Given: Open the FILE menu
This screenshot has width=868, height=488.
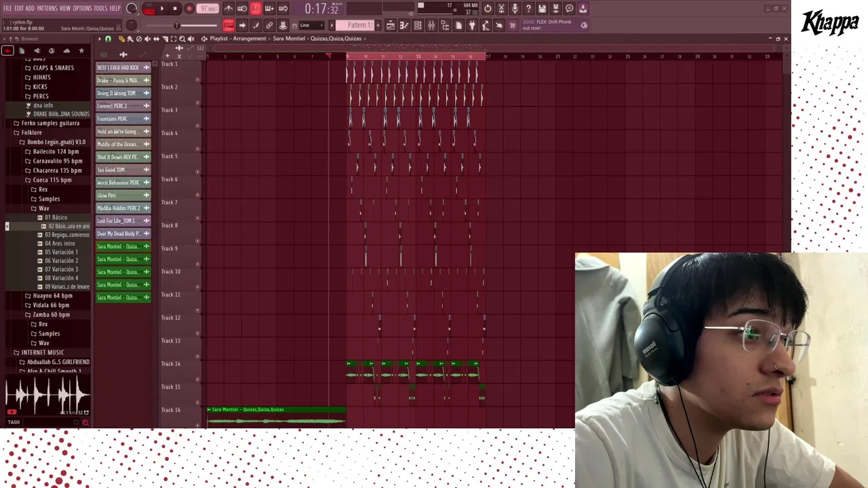Looking at the screenshot, I should tap(7, 8).
